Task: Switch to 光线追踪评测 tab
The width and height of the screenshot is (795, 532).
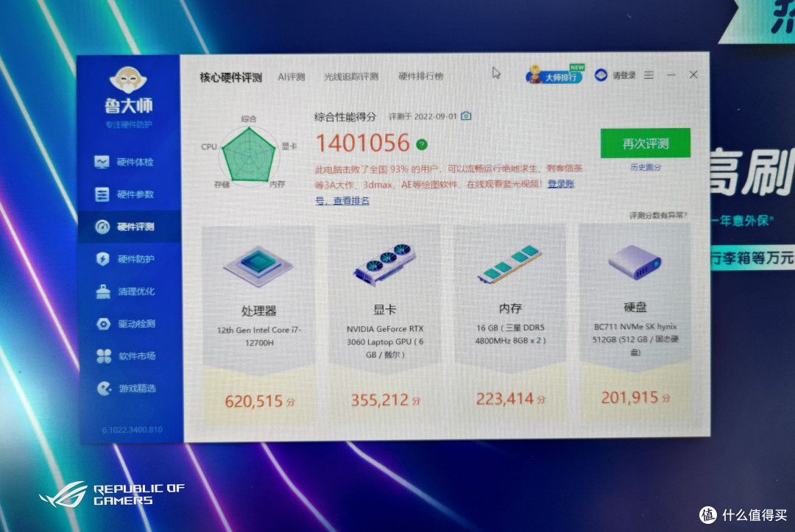Action: pyautogui.click(x=351, y=77)
